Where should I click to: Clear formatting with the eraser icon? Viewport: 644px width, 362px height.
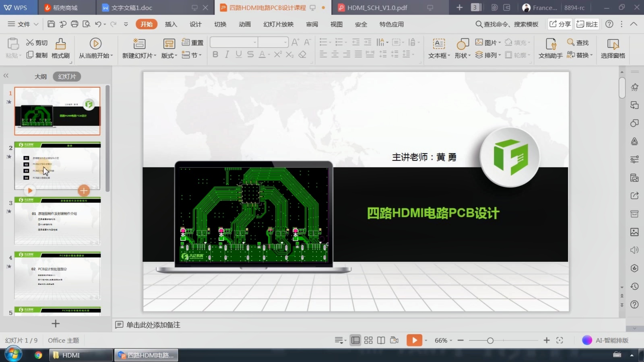[x=302, y=54]
